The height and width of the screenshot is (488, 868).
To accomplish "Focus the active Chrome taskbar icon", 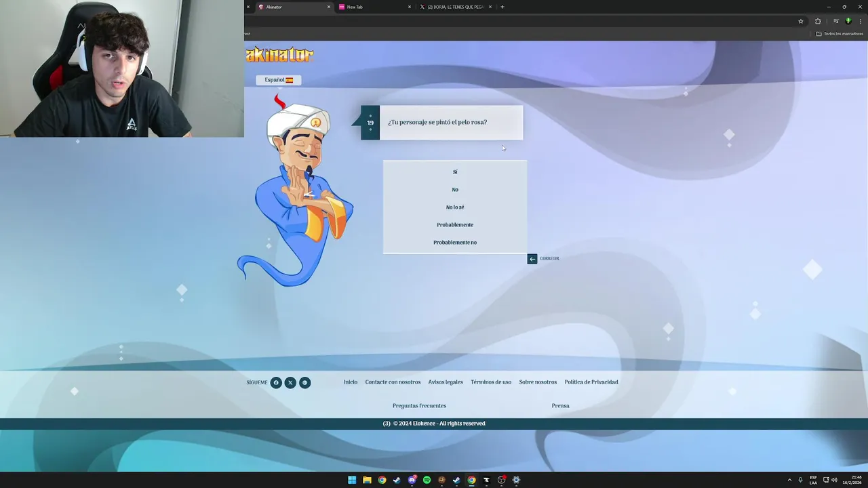I will click(471, 480).
